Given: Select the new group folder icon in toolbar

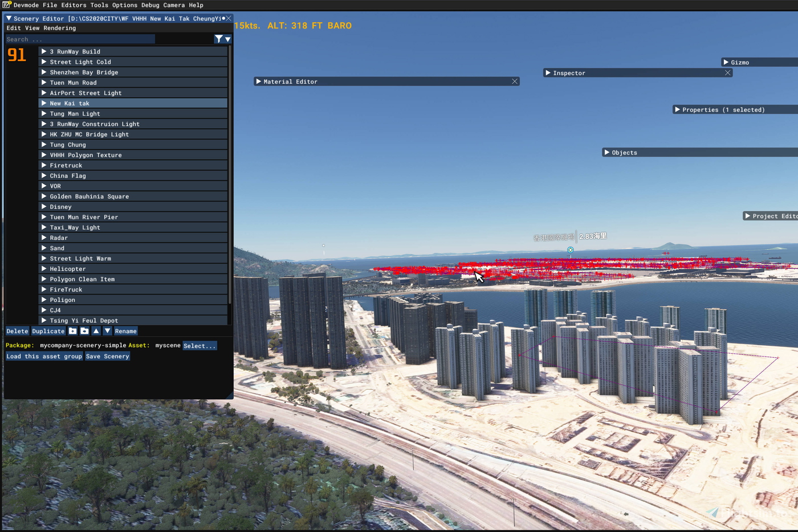Looking at the screenshot, I should tap(72, 331).
